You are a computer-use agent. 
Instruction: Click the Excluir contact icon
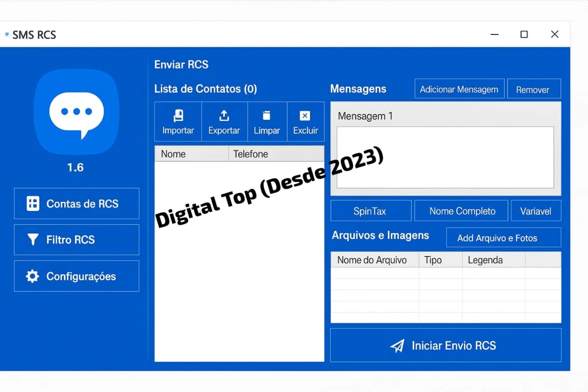(x=305, y=115)
